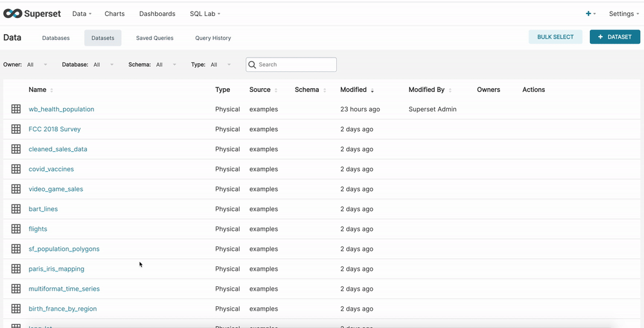This screenshot has width=644, height=328.
Task: Click table icon beside flights
Action: [15, 229]
